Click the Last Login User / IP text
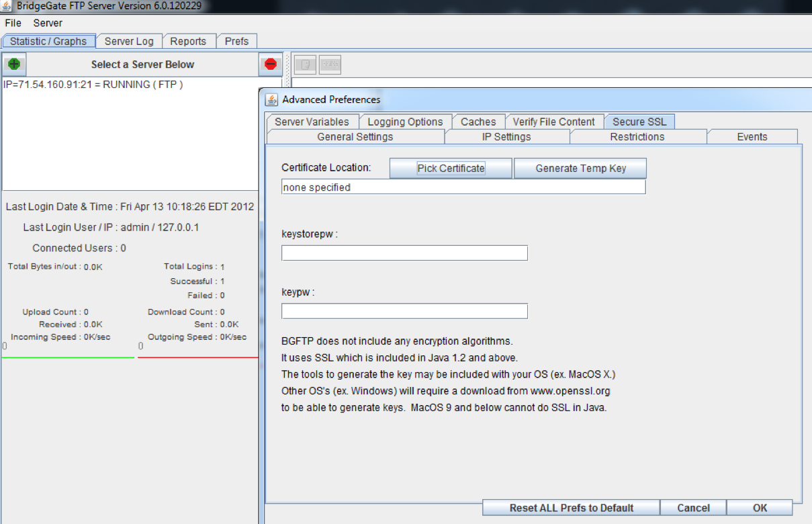The image size is (812, 524). (x=111, y=227)
